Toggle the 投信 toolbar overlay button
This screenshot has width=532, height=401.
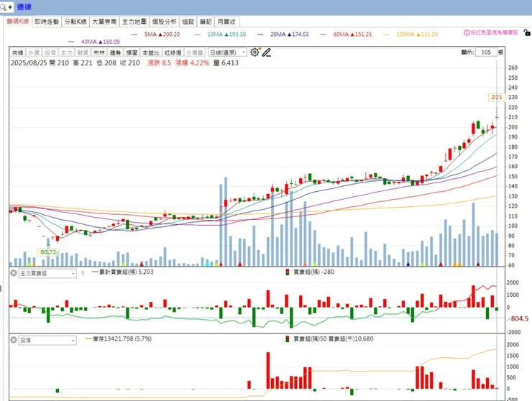[x=50, y=52]
